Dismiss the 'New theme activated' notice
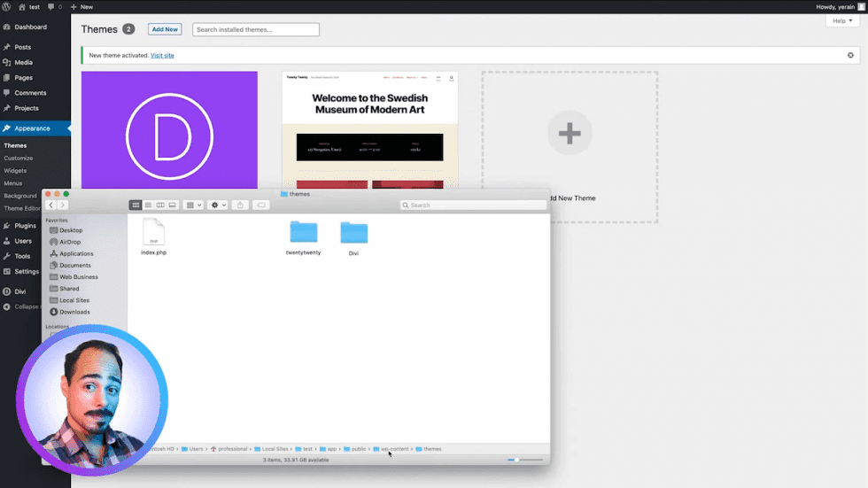This screenshot has width=868, height=488. point(850,55)
